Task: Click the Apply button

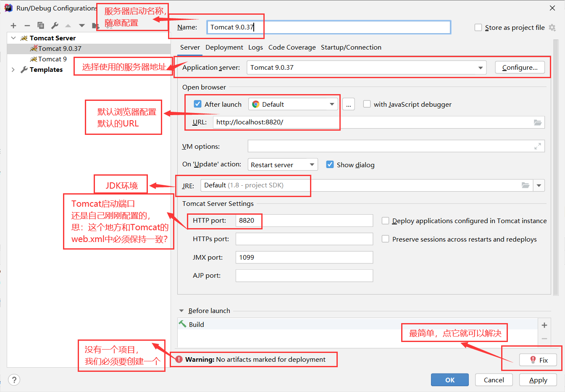Action: (538, 380)
